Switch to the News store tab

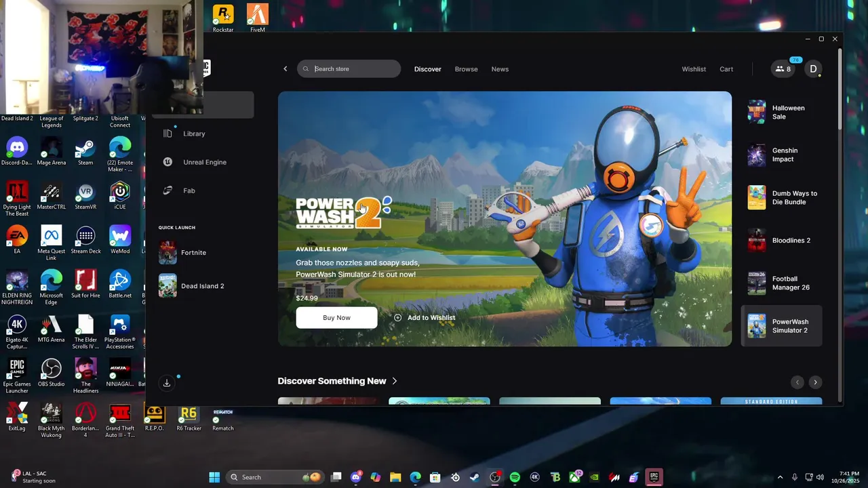pos(500,69)
